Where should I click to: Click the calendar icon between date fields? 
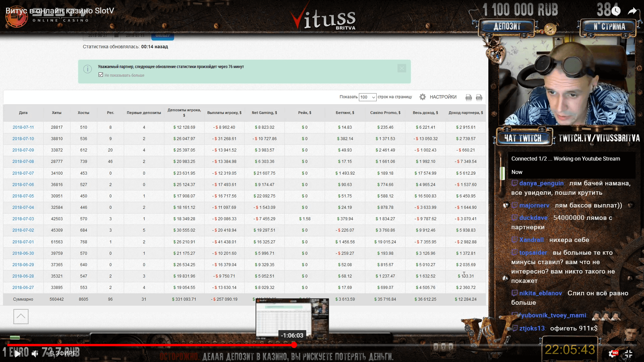[x=116, y=36]
